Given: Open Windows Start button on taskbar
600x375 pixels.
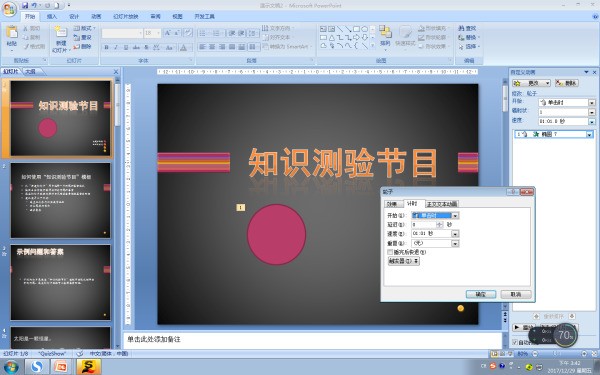Looking at the screenshot, I should (11, 367).
